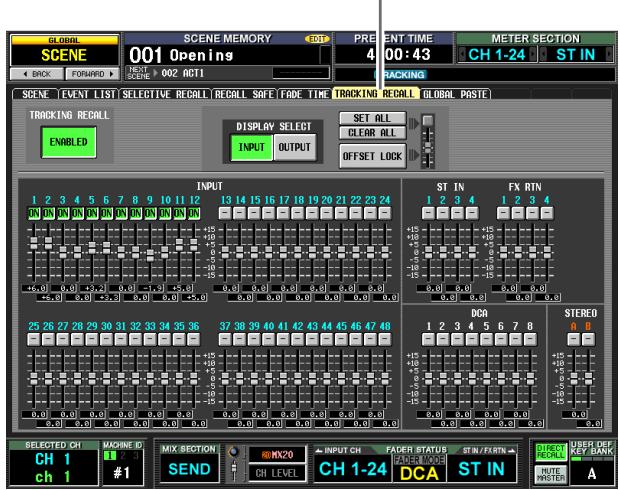This screenshot has height=490, width=620.
Task: Click the EDIT indicator badge
Action: click(x=317, y=39)
